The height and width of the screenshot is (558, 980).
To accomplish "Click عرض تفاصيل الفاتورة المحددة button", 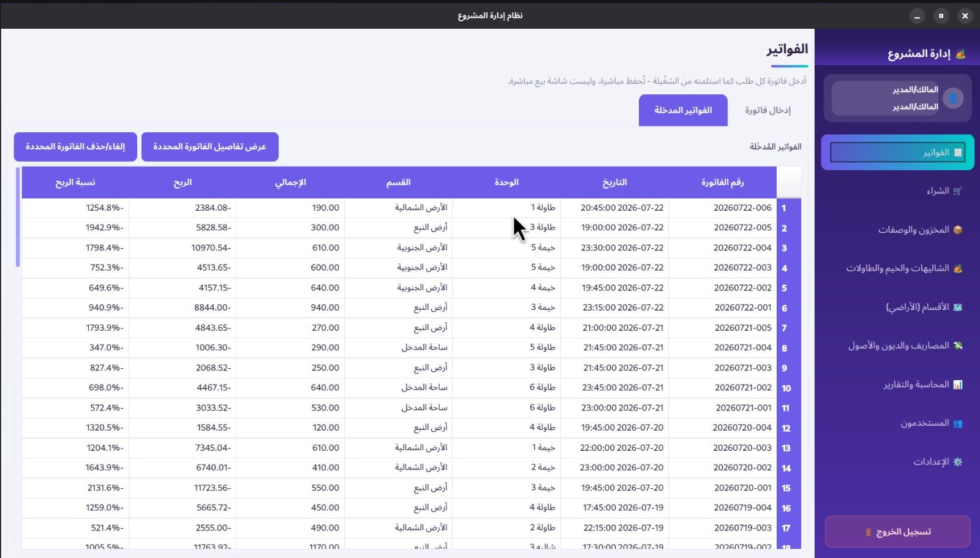I will 209,147.
